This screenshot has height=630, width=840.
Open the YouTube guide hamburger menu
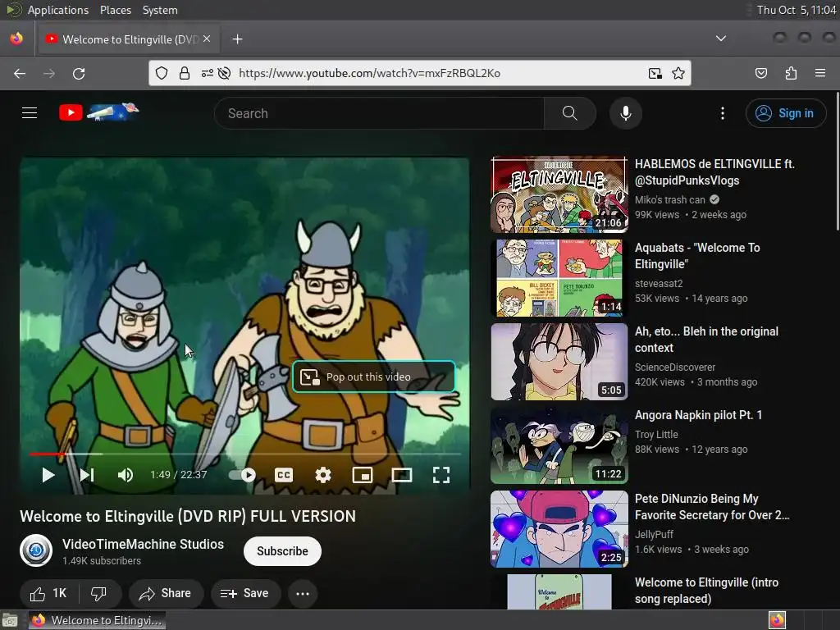(x=30, y=113)
